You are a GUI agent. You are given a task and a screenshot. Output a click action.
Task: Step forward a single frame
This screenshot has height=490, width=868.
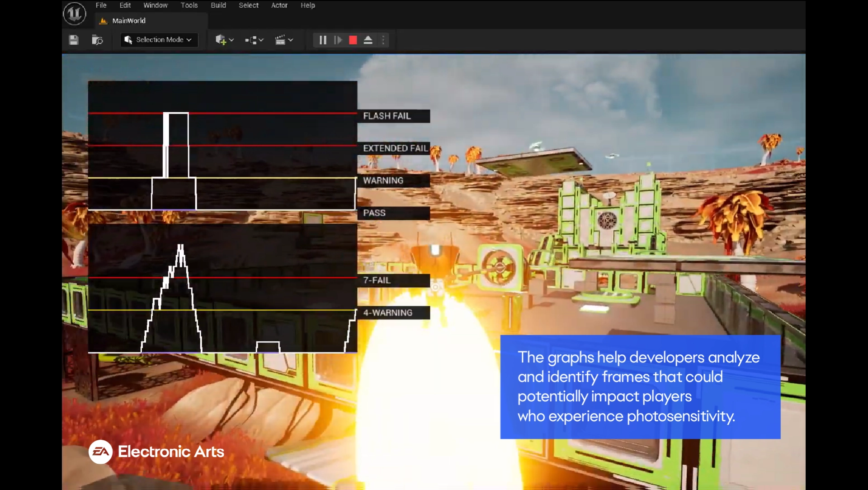[x=338, y=40]
